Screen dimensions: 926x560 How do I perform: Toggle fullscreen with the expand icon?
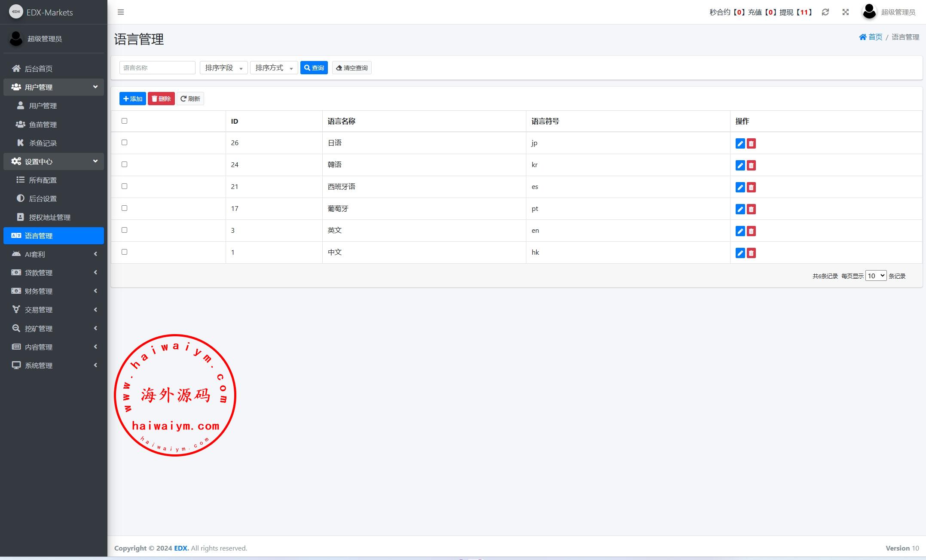845,12
